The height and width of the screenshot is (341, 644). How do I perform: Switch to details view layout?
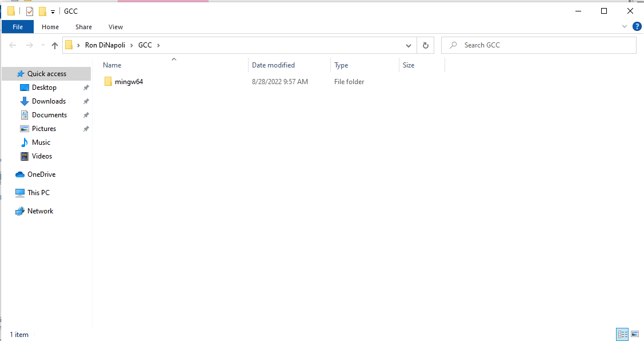point(622,334)
